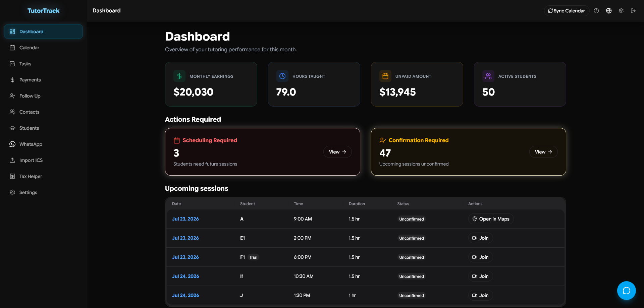Image resolution: width=644 pixels, height=308 pixels.
Task: Click the Confirmation Required person icon
Action: tap(383, 140)
